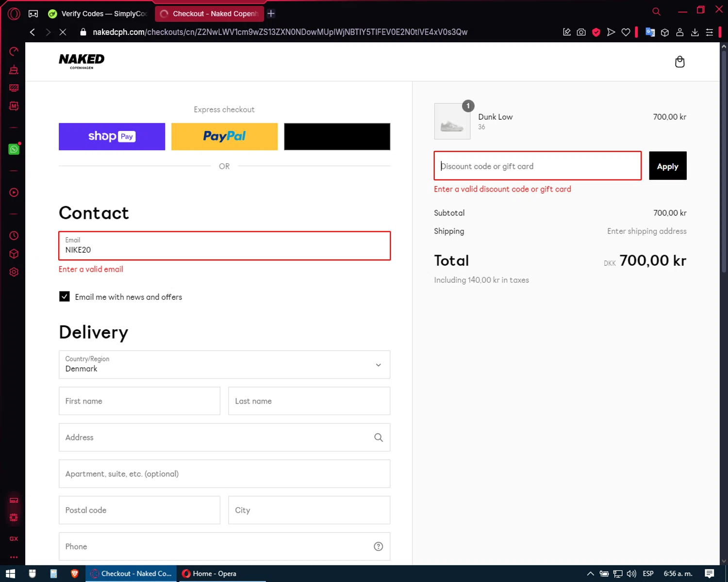Take a snapshot with the camera icon
This screenshot has height=582, width=728.
581,32
